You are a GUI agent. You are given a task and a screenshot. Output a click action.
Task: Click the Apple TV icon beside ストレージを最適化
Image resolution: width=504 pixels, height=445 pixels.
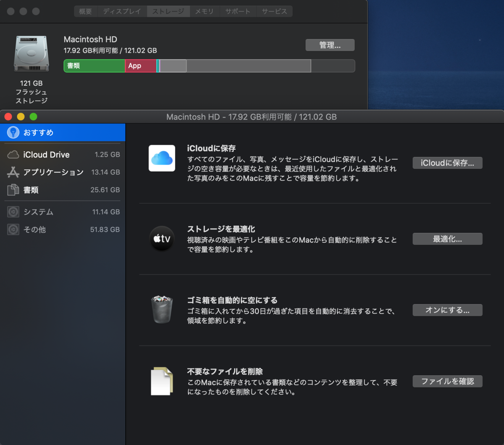point(162,238)
